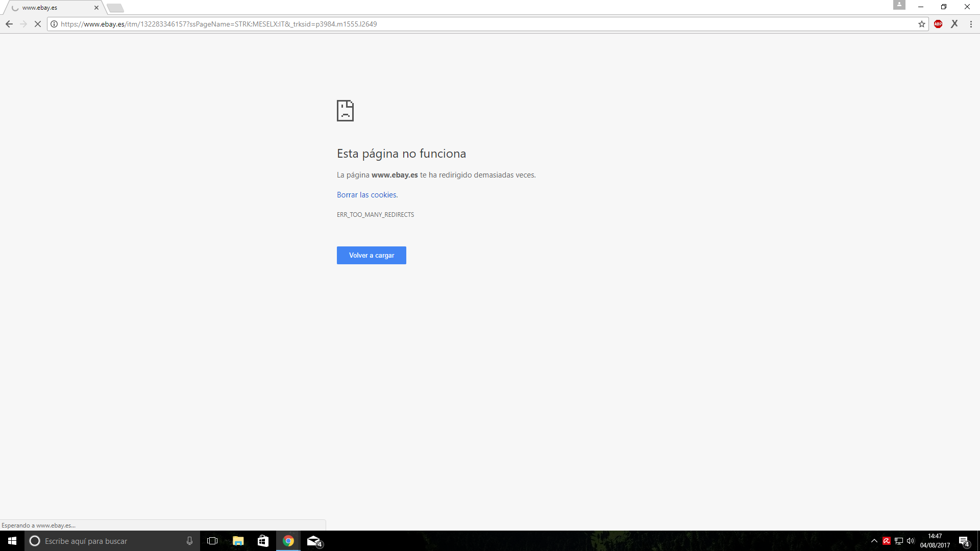
Task: Click the red antivirus tray icon
Action: tap(887, 541)
